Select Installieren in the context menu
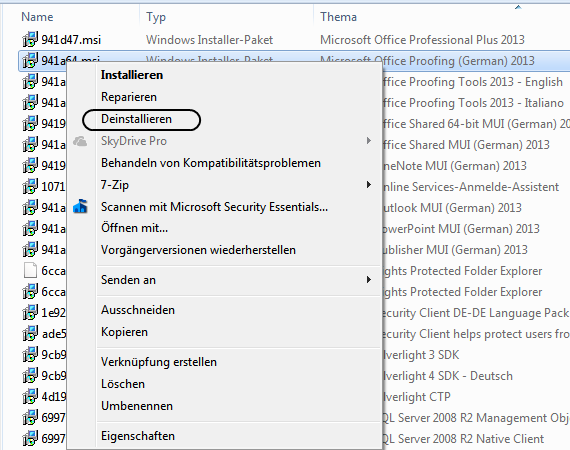 tap(132, 75)
